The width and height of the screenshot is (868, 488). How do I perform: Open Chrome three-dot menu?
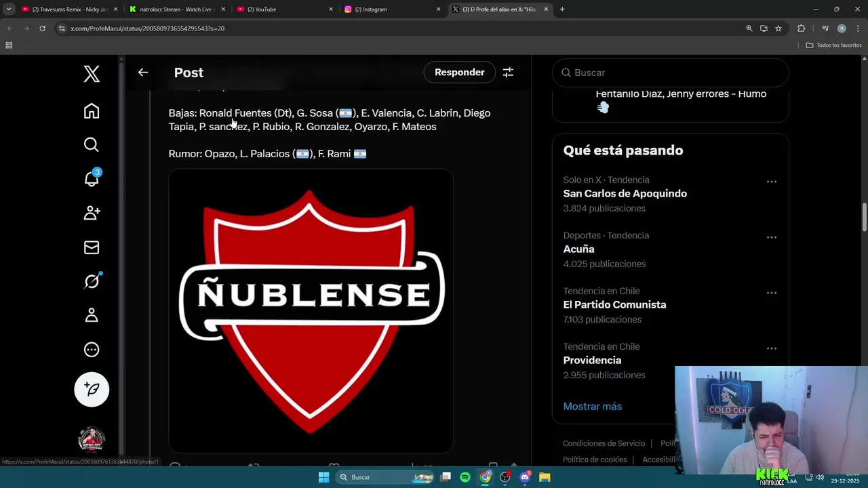pyautogui.click(x=857, y=28)
